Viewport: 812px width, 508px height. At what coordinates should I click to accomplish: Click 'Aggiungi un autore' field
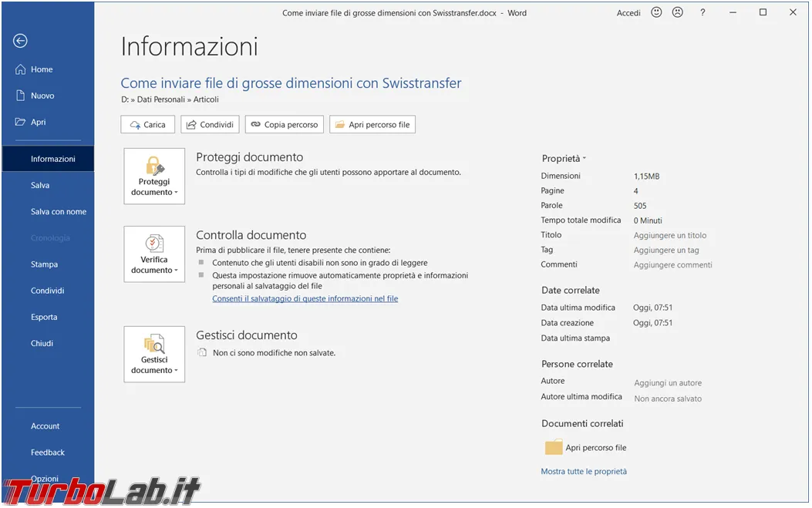(668, 383)
